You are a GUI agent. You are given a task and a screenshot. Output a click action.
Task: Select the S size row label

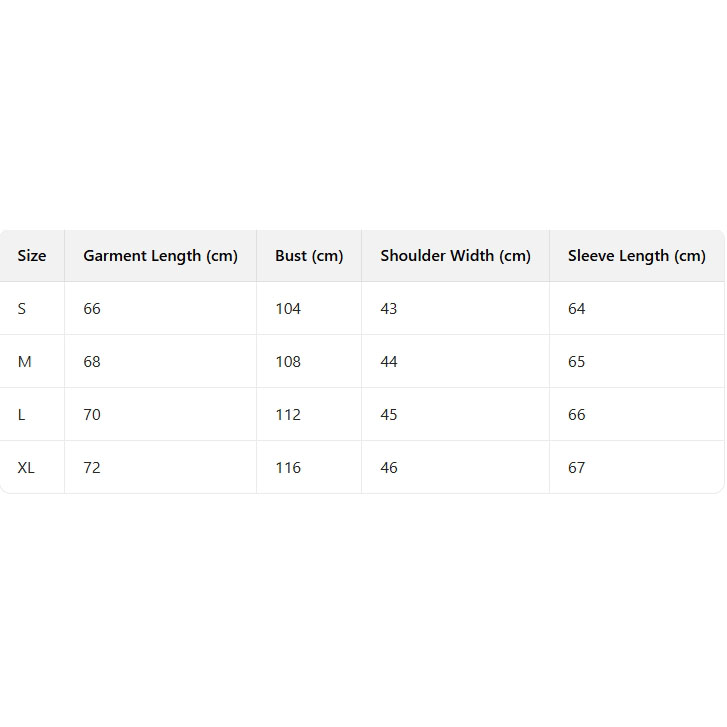[x=22, y=309]
